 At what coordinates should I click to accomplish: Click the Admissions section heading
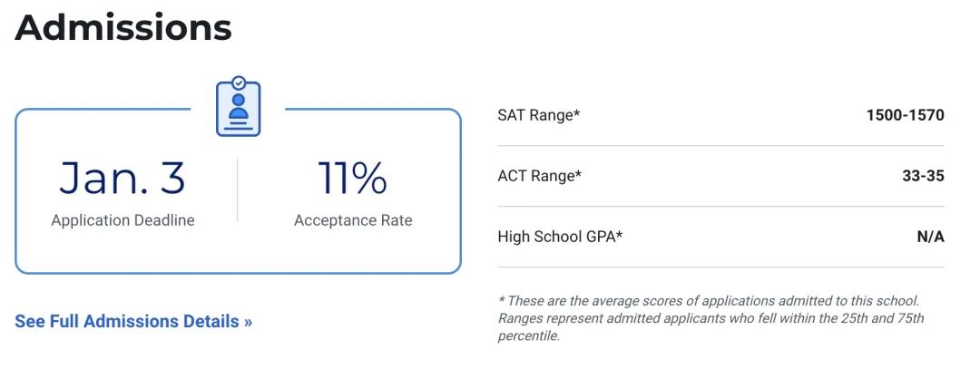click(x=123, y=28)
